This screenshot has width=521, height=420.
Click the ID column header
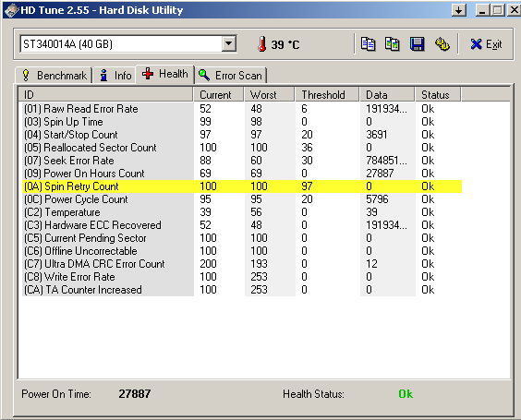click(x=106, y=95)
